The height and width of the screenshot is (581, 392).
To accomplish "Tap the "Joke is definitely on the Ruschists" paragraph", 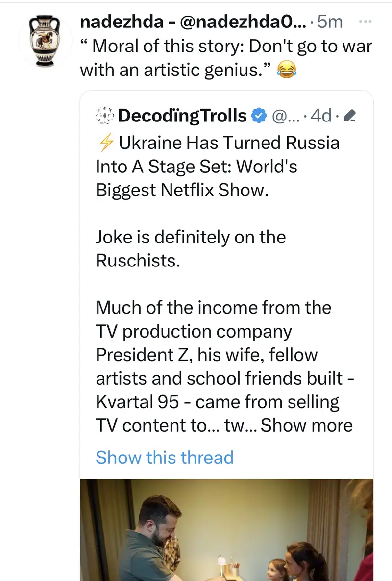I will tap(191, 248).
